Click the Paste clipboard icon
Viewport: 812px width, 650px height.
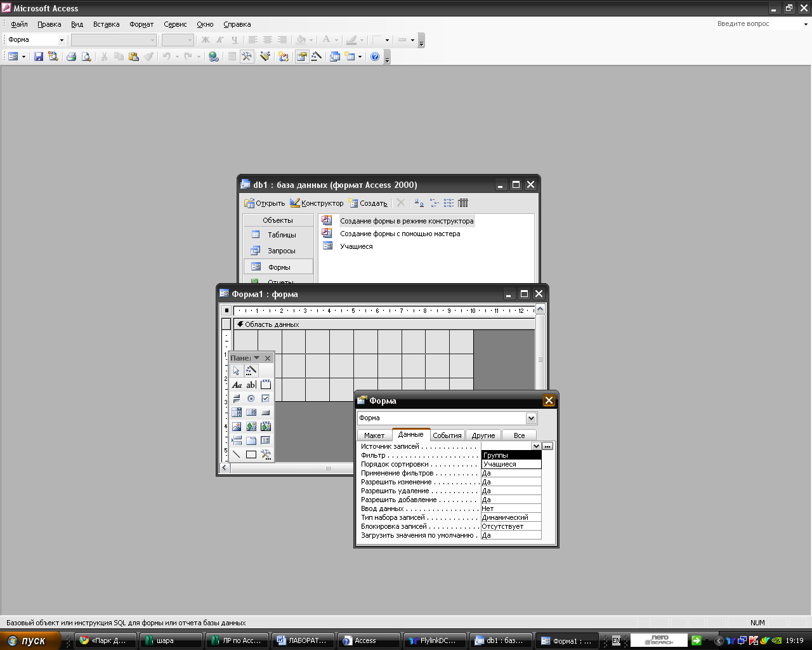133,56
